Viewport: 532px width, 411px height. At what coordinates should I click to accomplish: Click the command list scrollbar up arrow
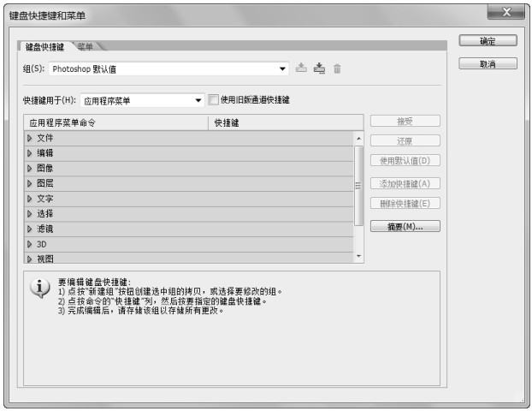coord(358,139)
